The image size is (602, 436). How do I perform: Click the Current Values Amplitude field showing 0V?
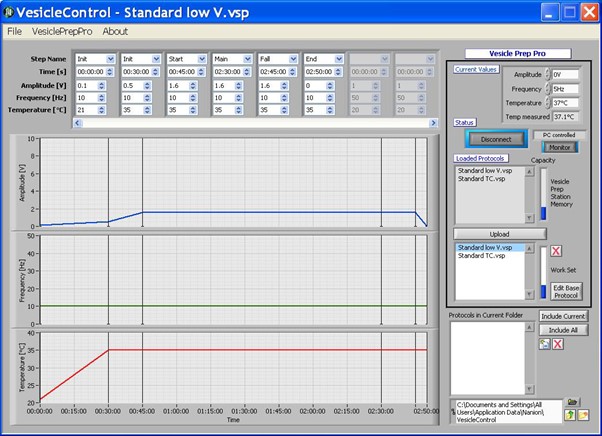[565, 74]
